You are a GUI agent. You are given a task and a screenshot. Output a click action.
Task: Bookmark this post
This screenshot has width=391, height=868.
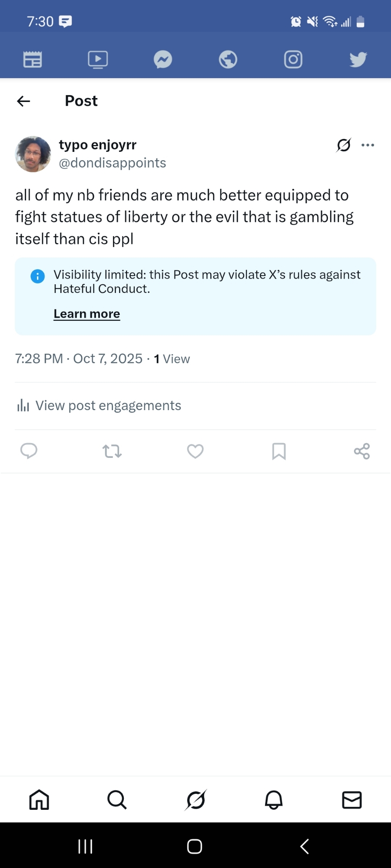pyautogui.click(x=278, y=451)
